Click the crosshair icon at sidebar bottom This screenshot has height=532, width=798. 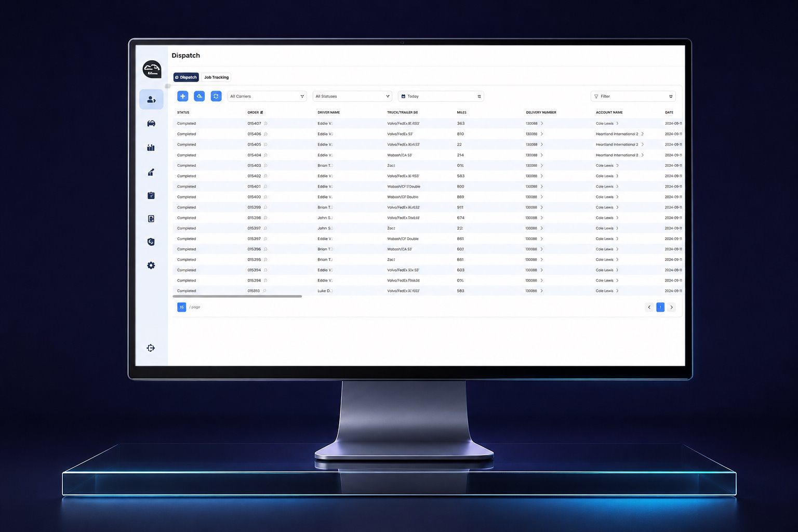click(151, 348)
